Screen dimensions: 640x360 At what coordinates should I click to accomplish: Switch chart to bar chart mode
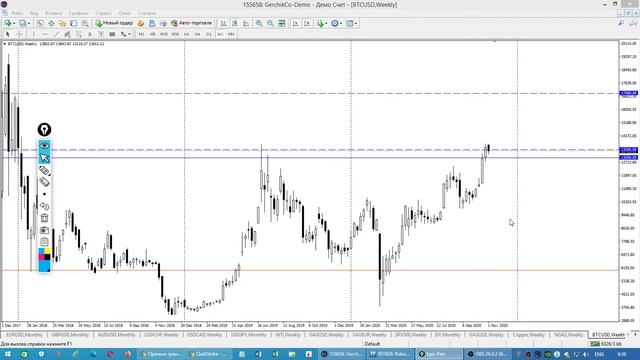pos(223,23)
